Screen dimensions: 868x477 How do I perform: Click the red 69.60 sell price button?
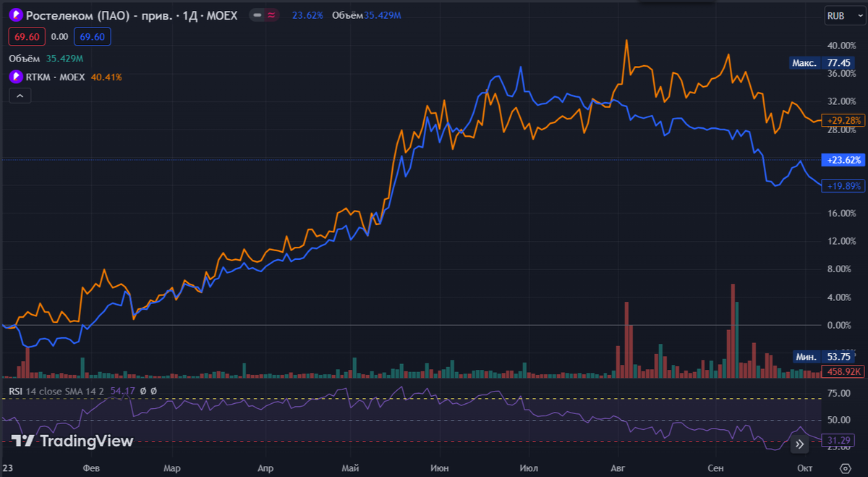27,36
